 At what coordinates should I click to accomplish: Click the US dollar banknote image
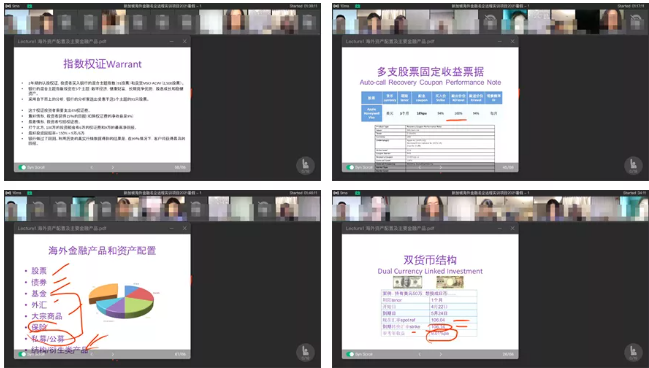pos(407,282)
